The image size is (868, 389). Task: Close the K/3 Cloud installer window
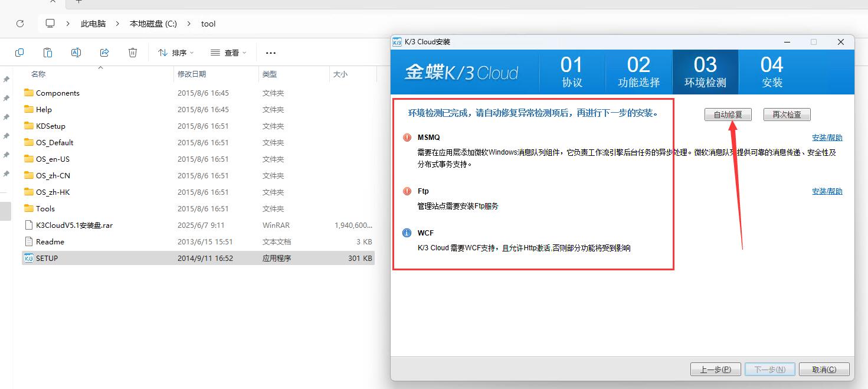(x=841, y=42)
